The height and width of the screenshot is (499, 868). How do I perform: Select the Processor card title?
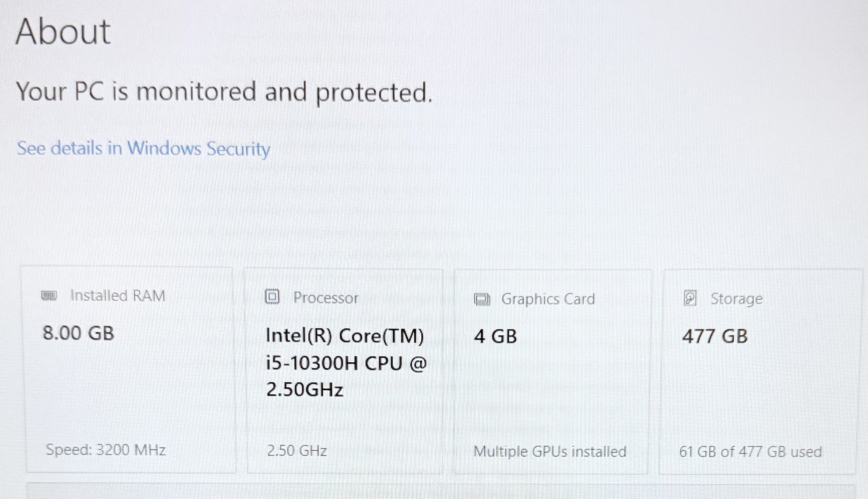click(325, 298)
